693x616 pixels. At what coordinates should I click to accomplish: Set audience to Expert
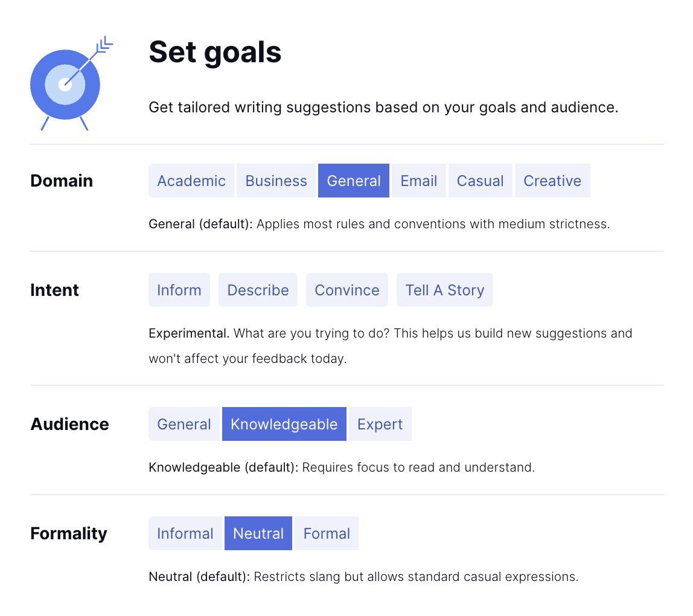point(380,424)
